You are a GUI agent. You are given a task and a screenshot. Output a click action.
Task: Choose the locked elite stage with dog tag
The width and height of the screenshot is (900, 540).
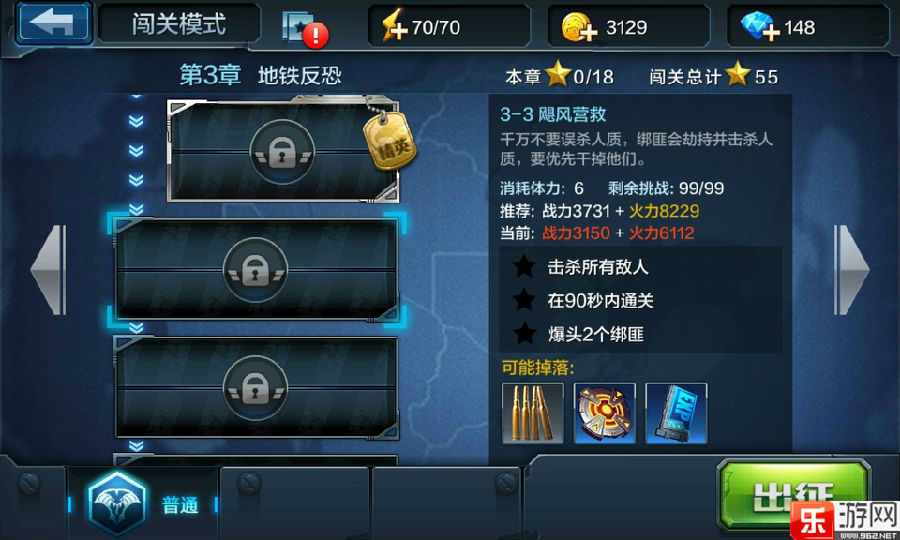tap(283, 150)
